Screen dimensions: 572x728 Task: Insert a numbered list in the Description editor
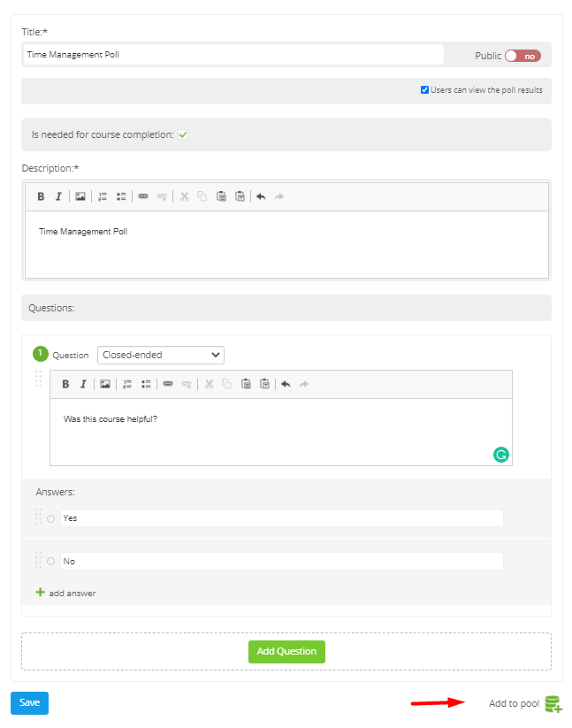102,195
